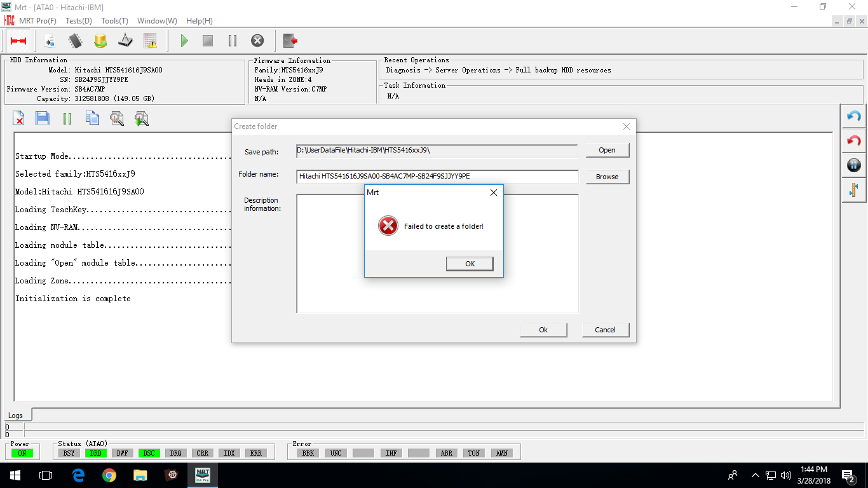Dismiss the error with OK button

point(470,264)
